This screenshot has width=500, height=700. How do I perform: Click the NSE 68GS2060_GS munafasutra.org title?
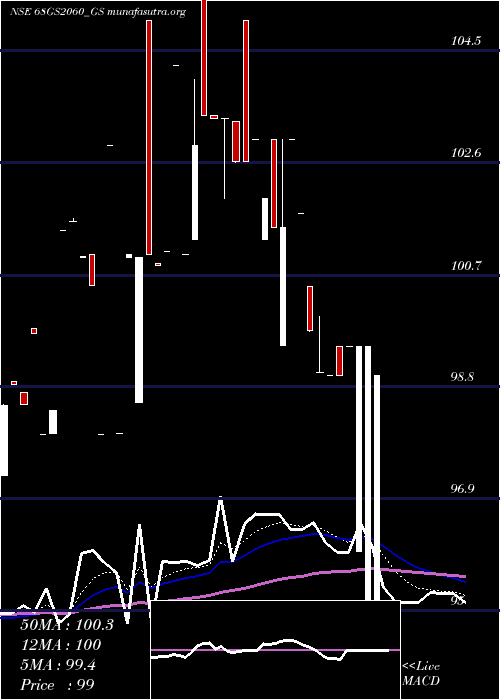[98, 12]
